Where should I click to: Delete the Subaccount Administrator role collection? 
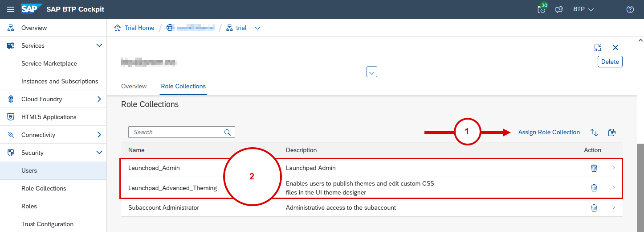(x=594, y=207)
